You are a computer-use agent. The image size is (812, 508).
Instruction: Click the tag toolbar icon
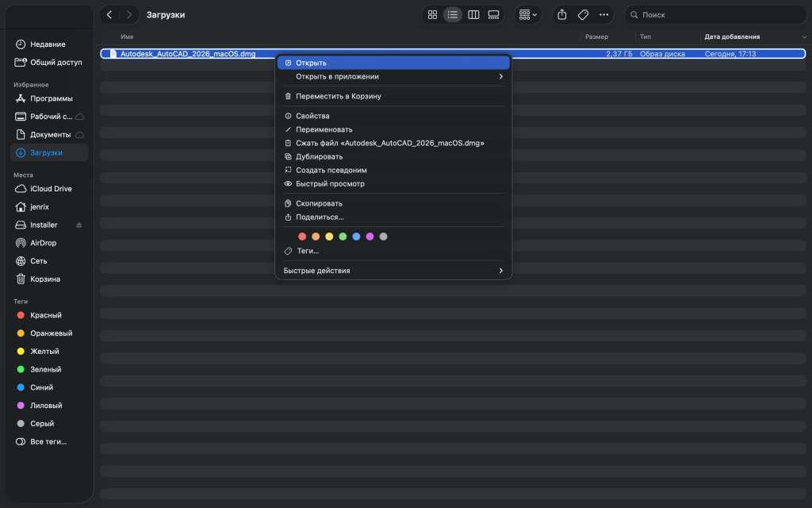pos(583,14)
